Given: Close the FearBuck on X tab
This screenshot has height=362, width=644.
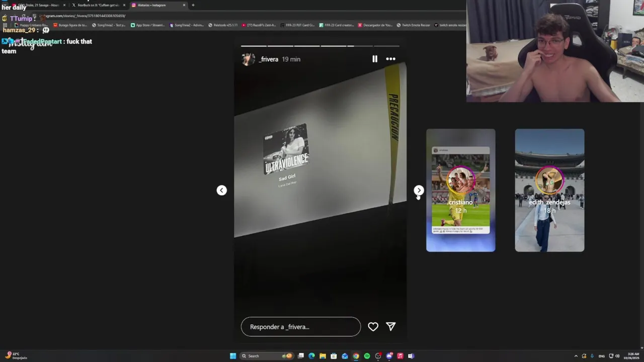Looking at the screenshot, I should (x=124, y=5).
